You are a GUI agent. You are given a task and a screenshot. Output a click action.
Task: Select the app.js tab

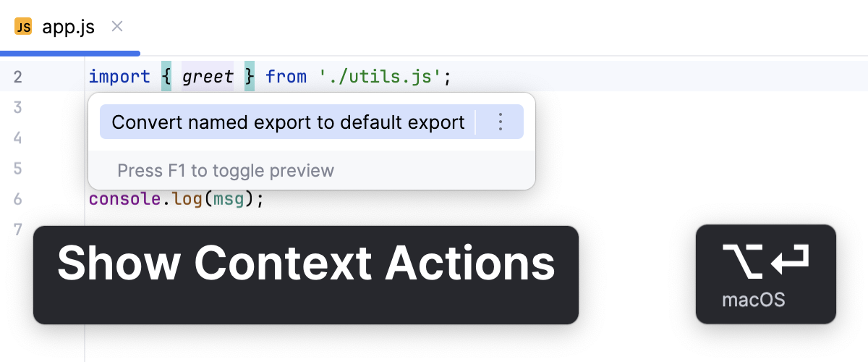(x=68, y=28)
